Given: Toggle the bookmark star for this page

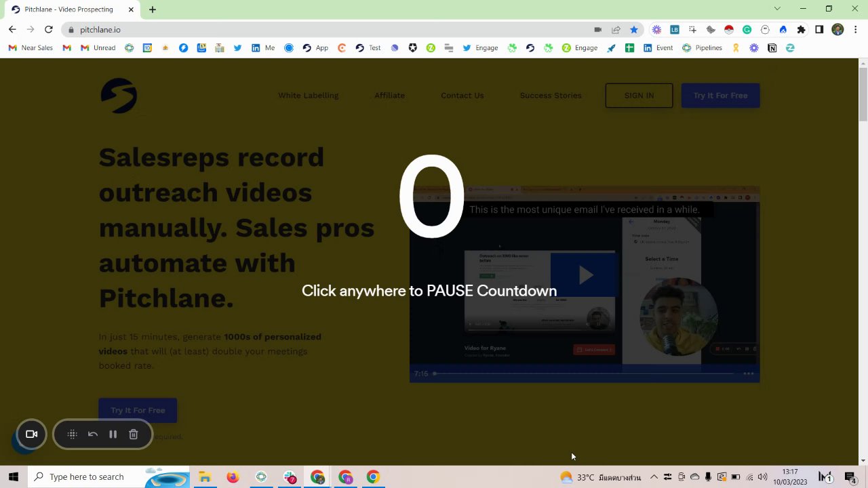Looking at the screenshot, I should 634,30.
